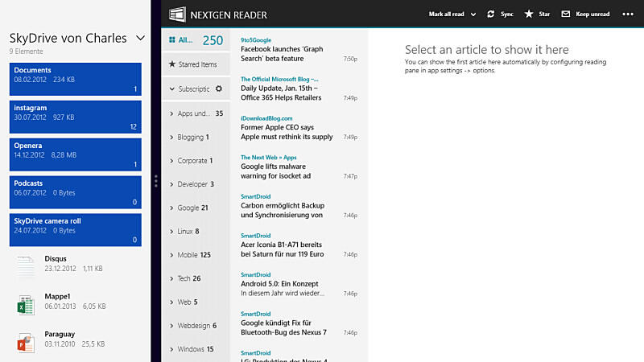Click the NextGen Reader logo icon
Viewport: 644px width, 362px height.
point(176,14)
